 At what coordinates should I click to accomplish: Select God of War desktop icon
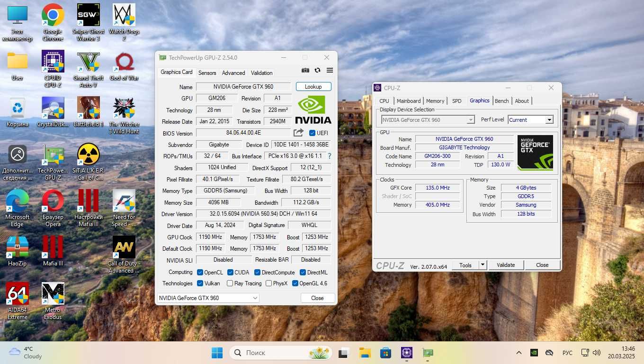click(124, 66)
